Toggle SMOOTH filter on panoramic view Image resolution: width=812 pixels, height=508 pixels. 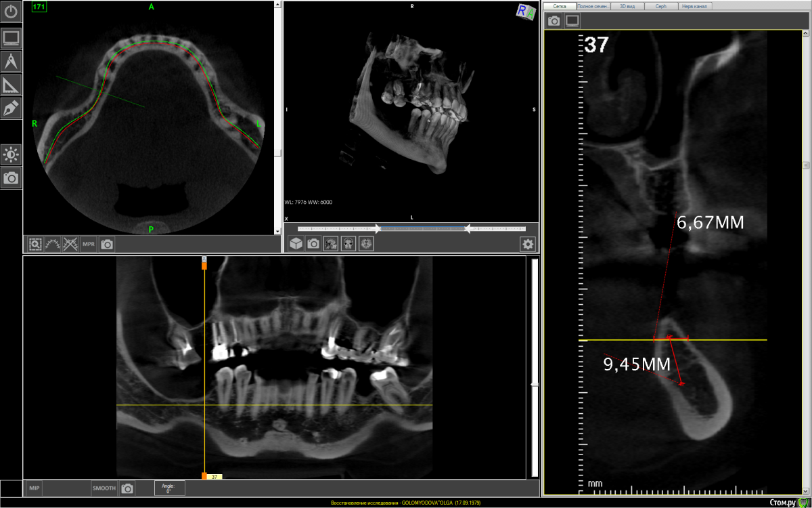(x=104, y=488)
